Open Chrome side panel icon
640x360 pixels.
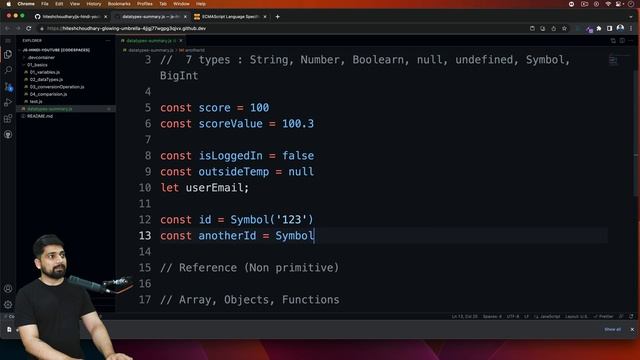tap(609, 28)
